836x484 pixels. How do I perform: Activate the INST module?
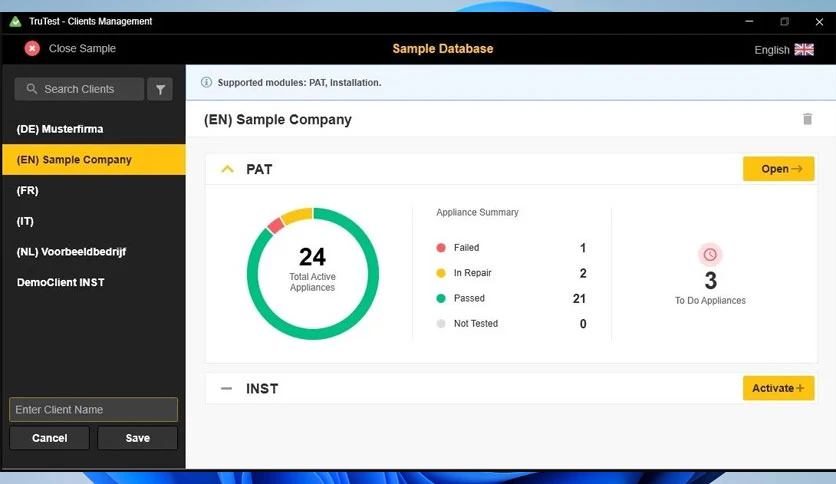click(x=778, y=389)
